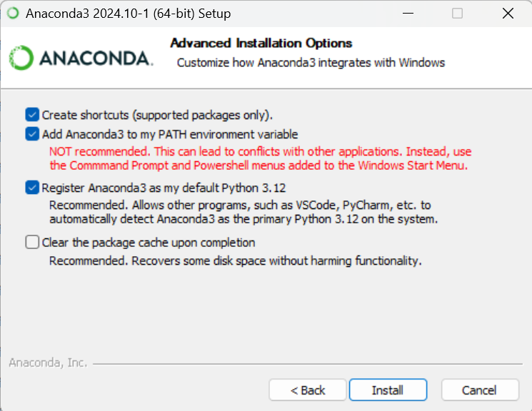Screen dimensions: 532x411
Task: Click the ANACONDA logo in the header
Action: coord(81,58)
